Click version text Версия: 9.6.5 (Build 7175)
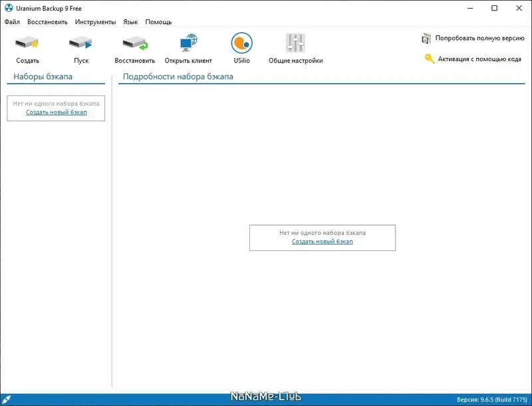Image resolution: width=532 pixels, height=406 pixels. [491, 399]
